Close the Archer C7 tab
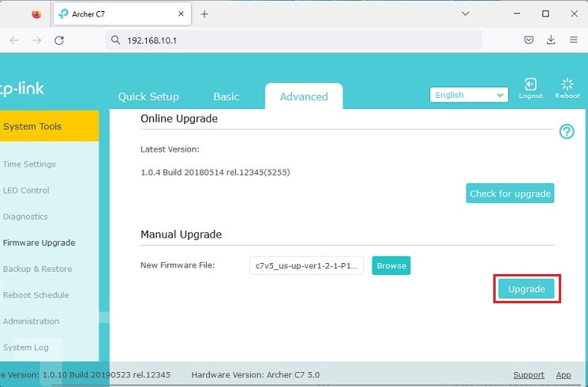 181,14
